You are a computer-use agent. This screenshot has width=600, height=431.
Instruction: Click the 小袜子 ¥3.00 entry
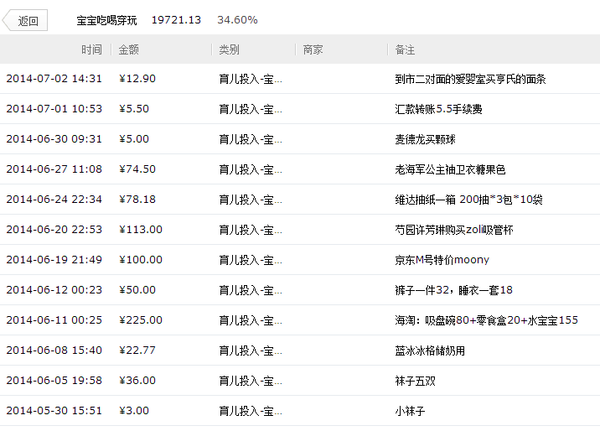point(300,411)
